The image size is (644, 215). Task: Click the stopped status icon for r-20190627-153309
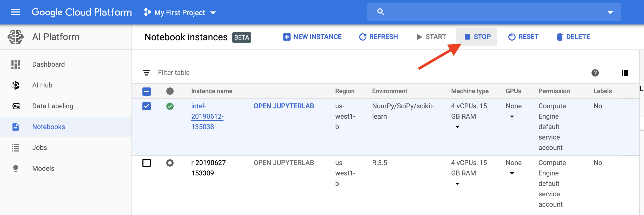point(170,163)
